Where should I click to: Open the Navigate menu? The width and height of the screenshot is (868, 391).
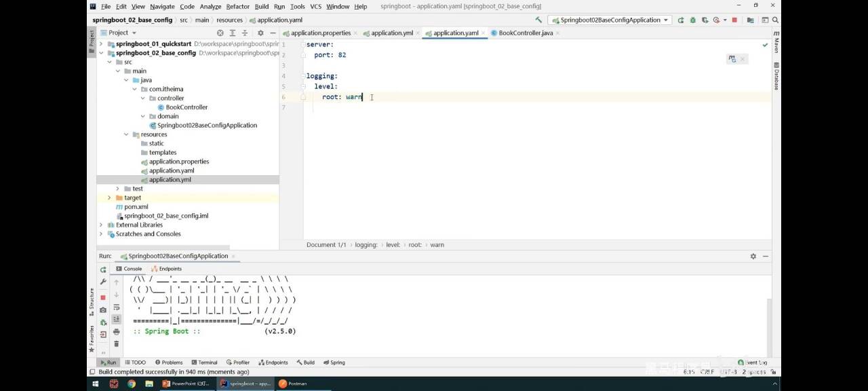click(162, 6)
